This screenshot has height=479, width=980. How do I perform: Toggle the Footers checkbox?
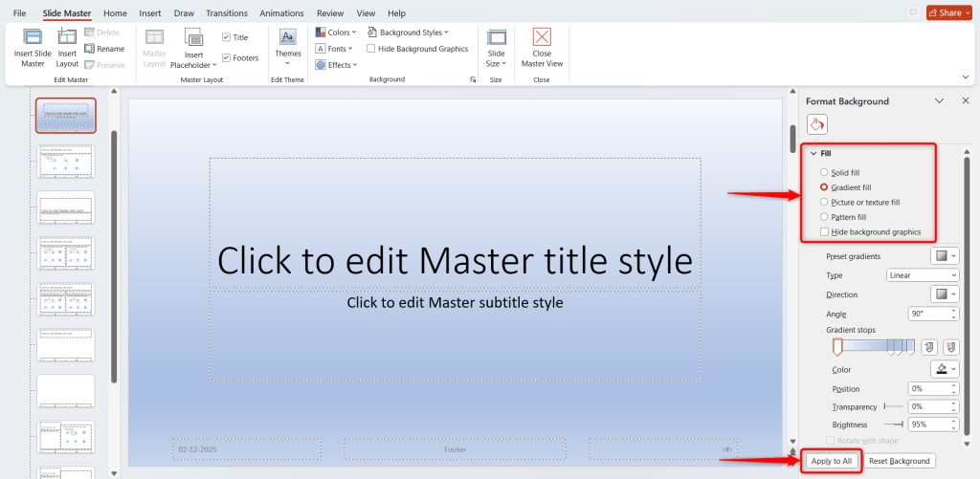click(226, 58)
